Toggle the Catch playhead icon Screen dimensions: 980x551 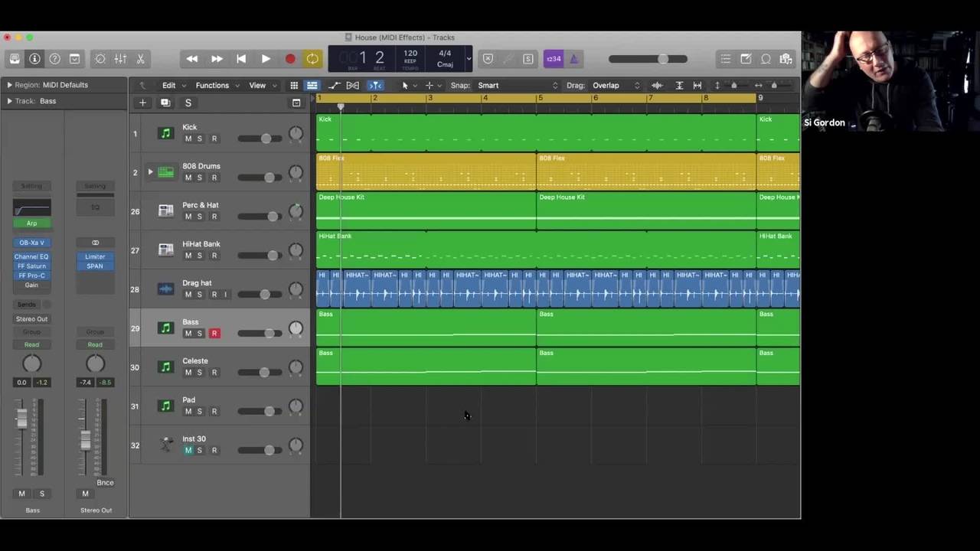pyautogui.click(x=375, y=86)
